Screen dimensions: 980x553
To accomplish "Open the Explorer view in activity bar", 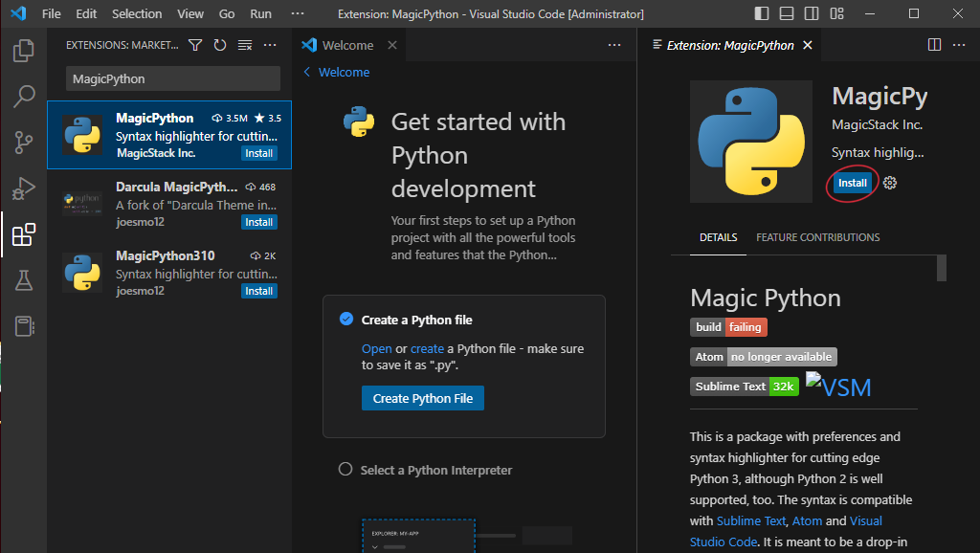I will [x=24, y=51].
